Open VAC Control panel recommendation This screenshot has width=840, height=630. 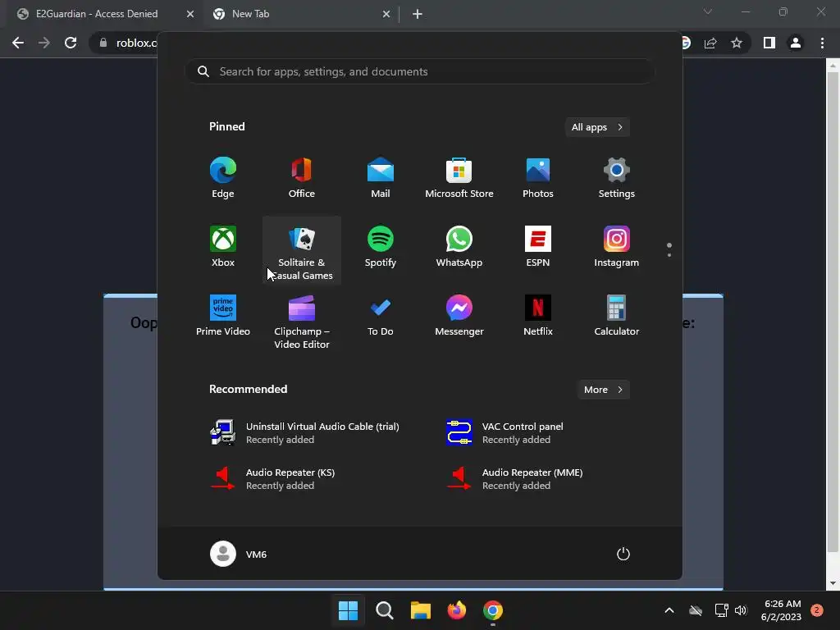coord(505,433)
